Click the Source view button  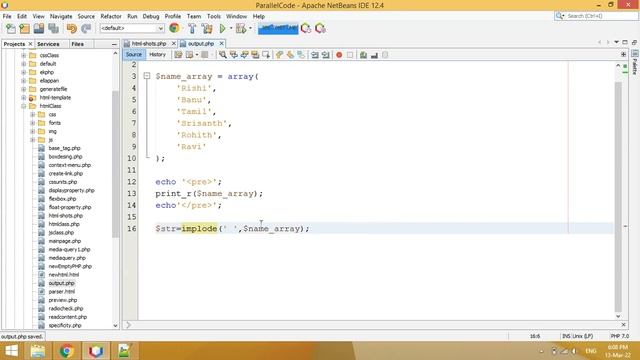coord(133,55)
